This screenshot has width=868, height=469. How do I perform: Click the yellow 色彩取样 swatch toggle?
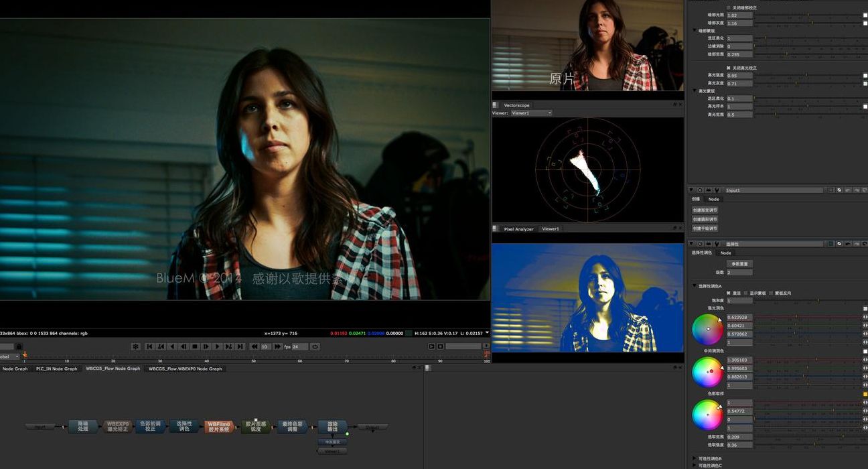point(865,394)
